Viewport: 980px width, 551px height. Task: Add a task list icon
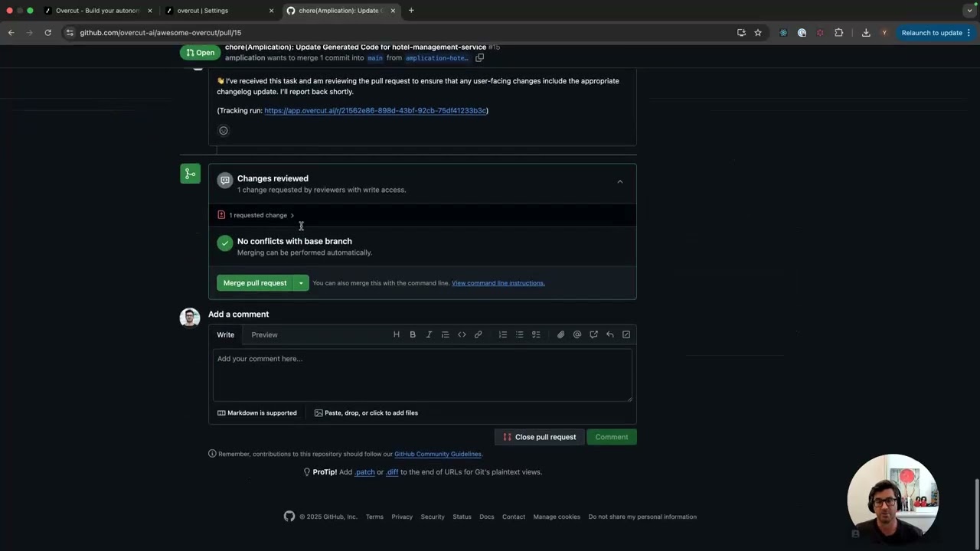tap(536, 334)
